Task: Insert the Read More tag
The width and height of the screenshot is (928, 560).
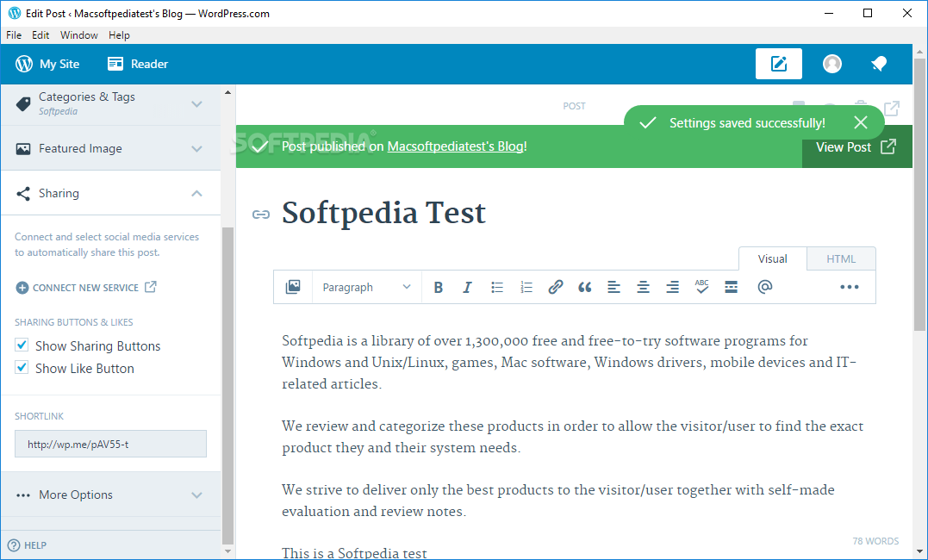Action: coord(731,287)
